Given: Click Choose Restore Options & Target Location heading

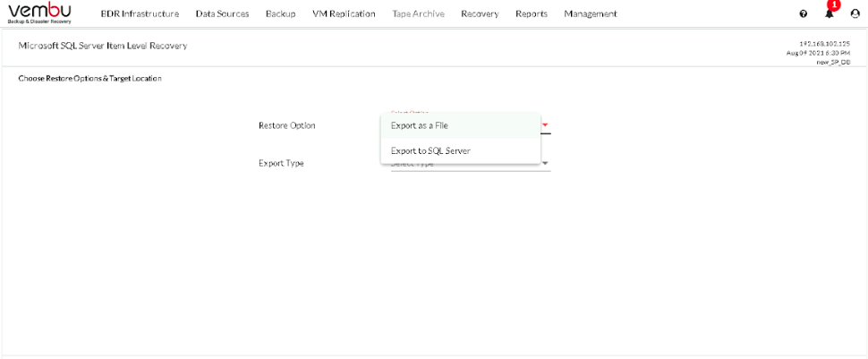Looking at the screenshot, I should click(x=89, y=79).
